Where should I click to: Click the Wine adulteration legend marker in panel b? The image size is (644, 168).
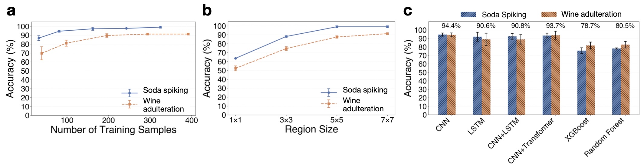(329, 104)
